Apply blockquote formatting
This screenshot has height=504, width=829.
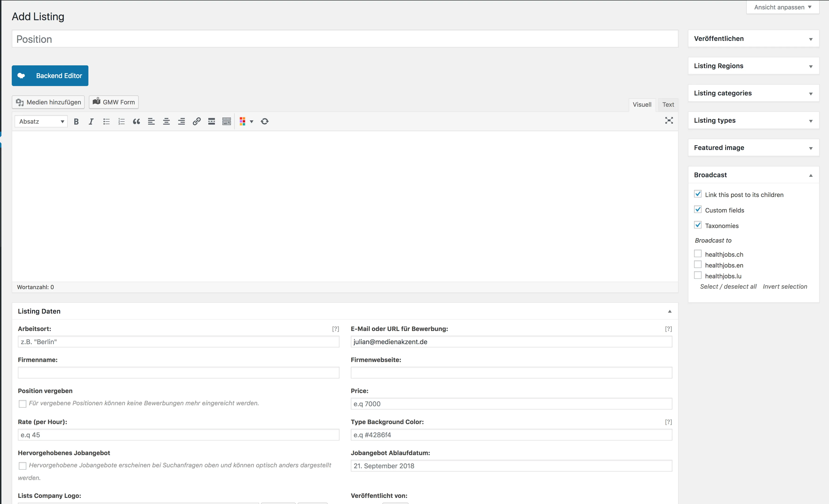click(x=136, y=122)
